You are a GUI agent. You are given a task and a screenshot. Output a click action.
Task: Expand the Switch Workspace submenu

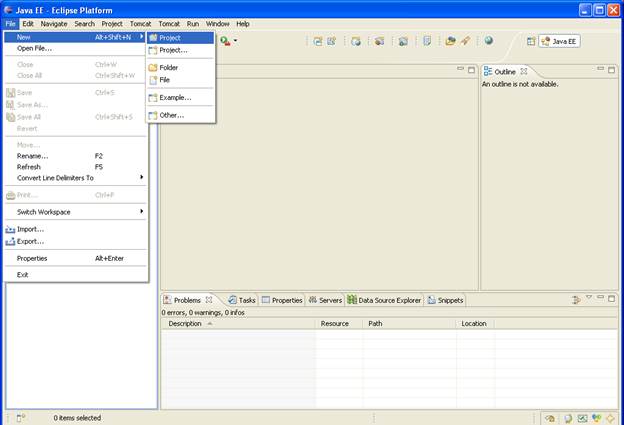[x=75, y=212]
